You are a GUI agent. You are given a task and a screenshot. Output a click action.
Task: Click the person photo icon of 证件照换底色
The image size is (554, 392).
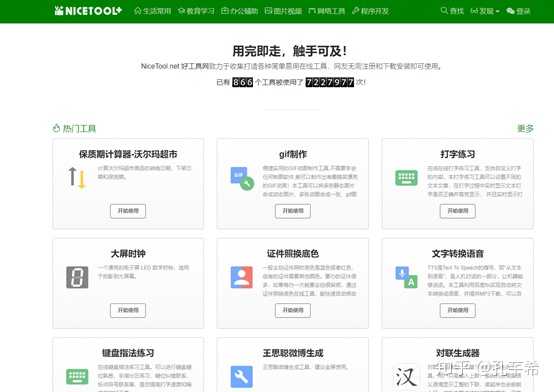click(242, 277)
